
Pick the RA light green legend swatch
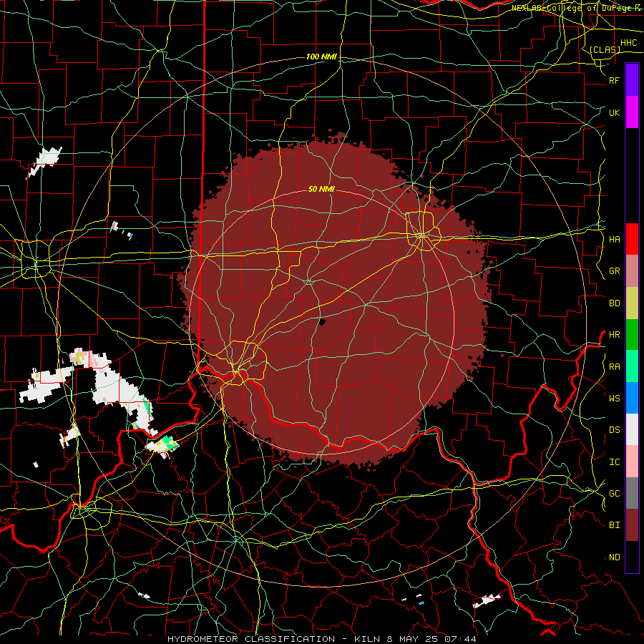pos(632,366)
